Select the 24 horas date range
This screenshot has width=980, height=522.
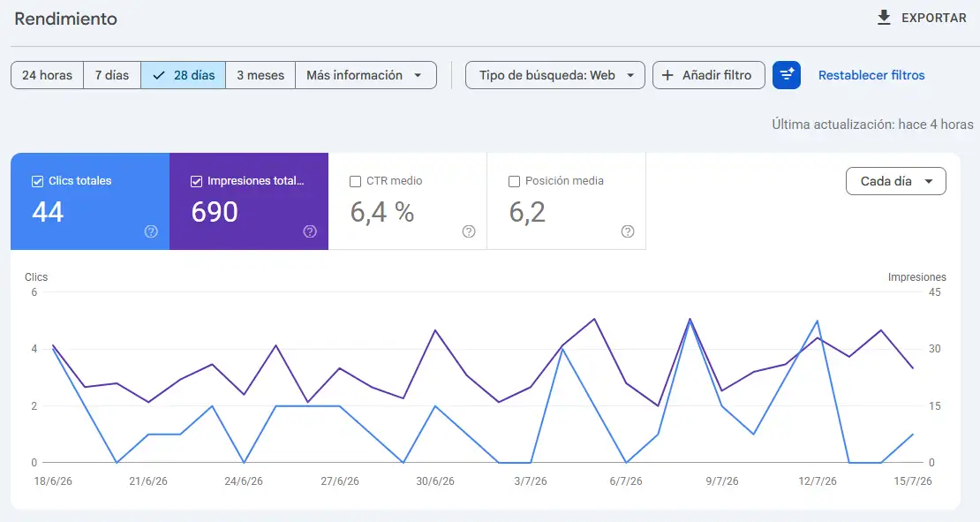pos(47,75)
